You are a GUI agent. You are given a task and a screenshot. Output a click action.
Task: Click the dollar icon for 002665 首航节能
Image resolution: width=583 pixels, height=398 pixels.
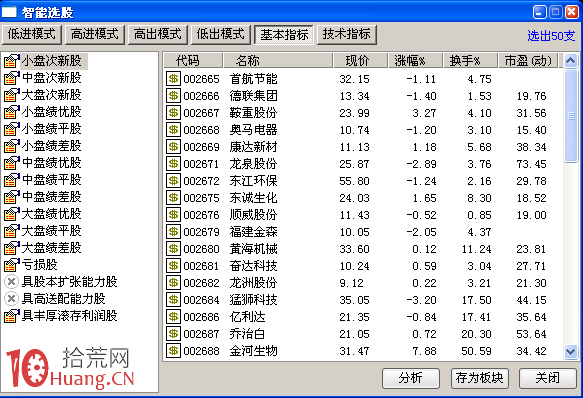173,79
